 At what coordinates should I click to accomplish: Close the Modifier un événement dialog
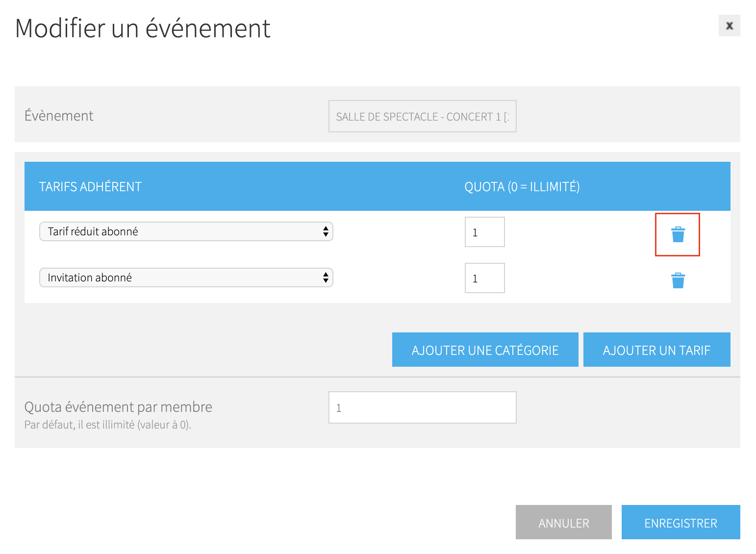(729, 26)
